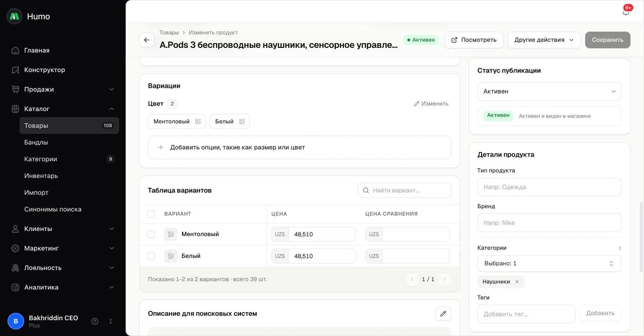This screenshot has height=336, width=644.
Task: Check the Белый variant row
Action: click(x=151, y=256)
